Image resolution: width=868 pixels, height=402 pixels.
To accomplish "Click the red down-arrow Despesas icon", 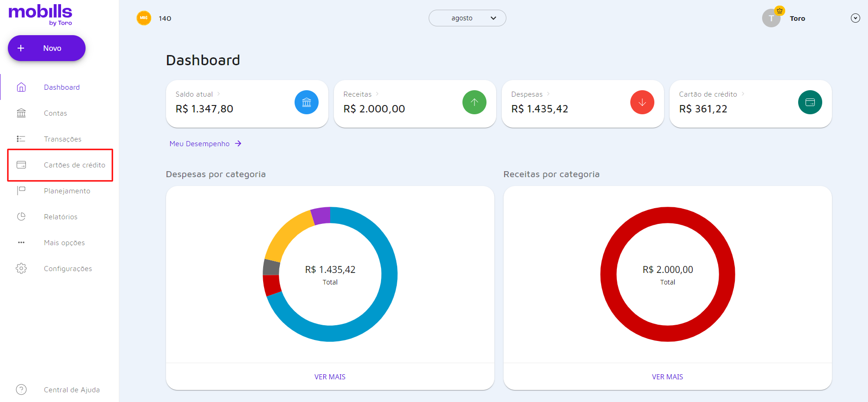I will 642,102.
